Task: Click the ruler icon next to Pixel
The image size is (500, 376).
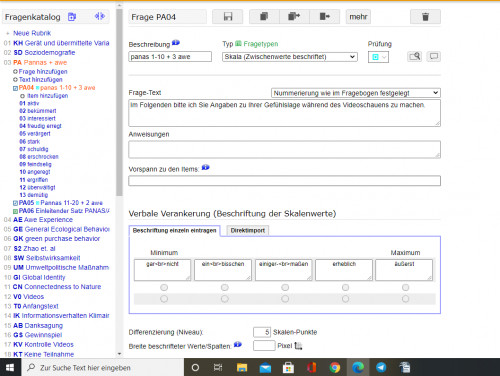Action: (x=298, y=346)
